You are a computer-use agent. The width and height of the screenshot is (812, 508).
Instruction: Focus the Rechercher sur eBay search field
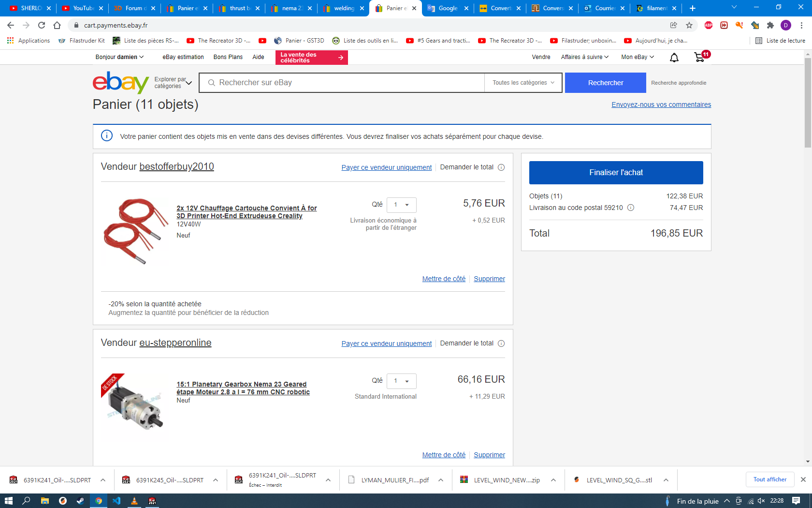pos(342,83)
